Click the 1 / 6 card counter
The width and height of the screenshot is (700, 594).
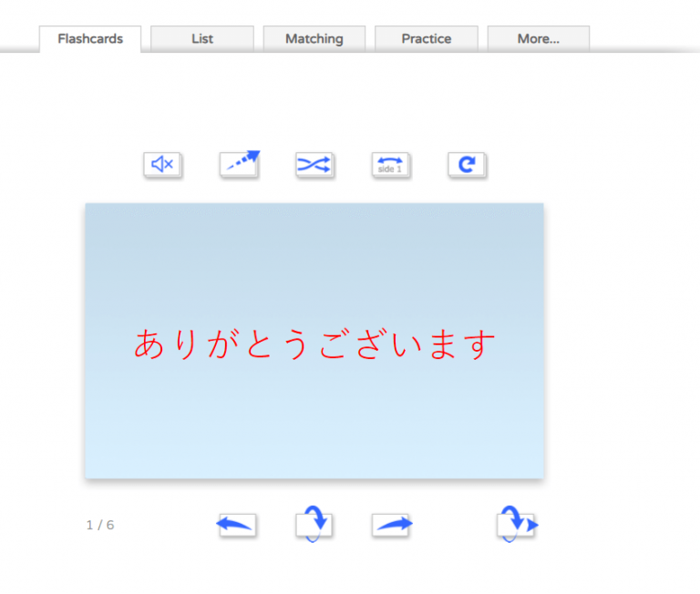100,525
